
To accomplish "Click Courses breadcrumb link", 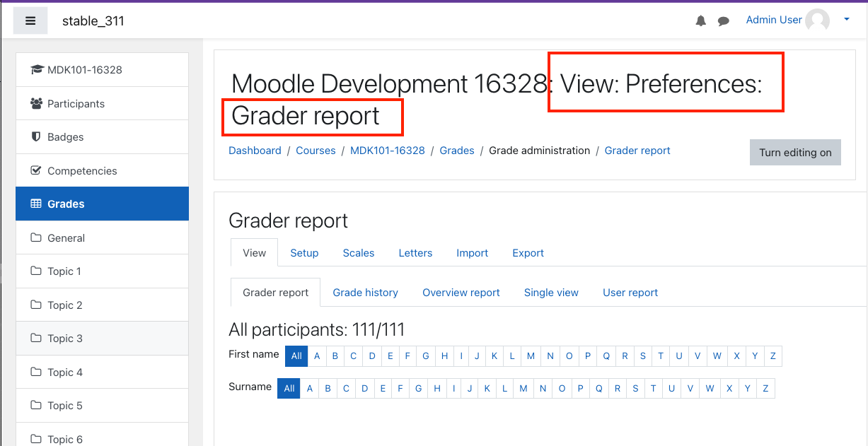I will coord(316,151).
